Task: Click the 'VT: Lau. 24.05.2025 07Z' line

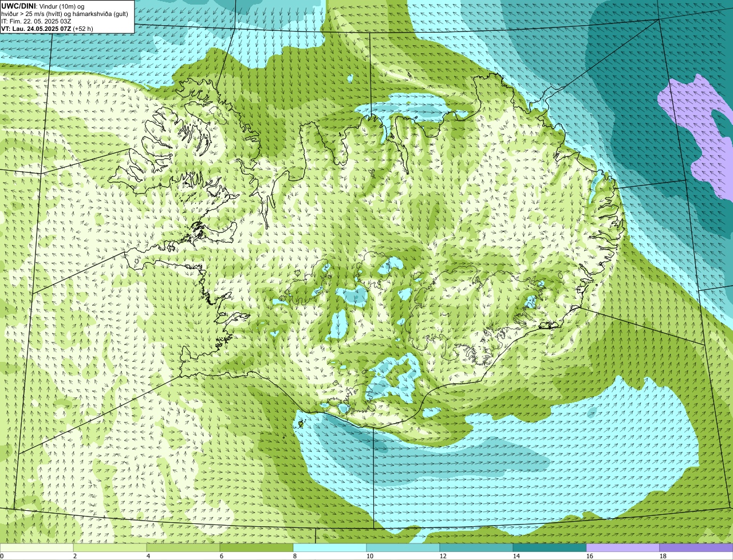Action: click(x=47, y=28)
